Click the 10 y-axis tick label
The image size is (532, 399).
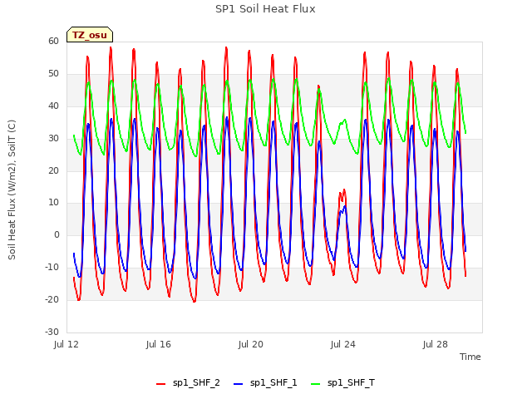point(53,203)
